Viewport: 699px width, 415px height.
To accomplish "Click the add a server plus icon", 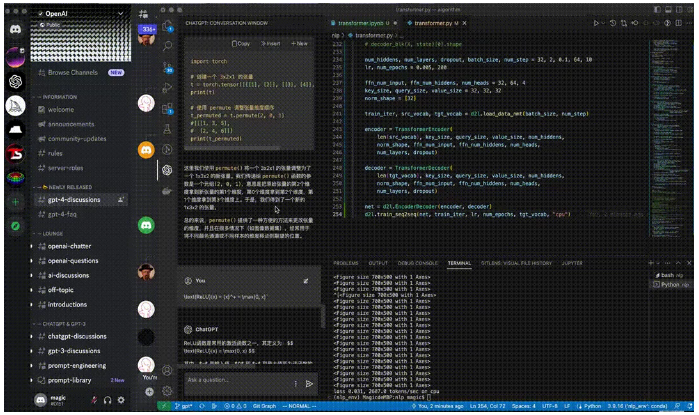I will tap(15, 202).
